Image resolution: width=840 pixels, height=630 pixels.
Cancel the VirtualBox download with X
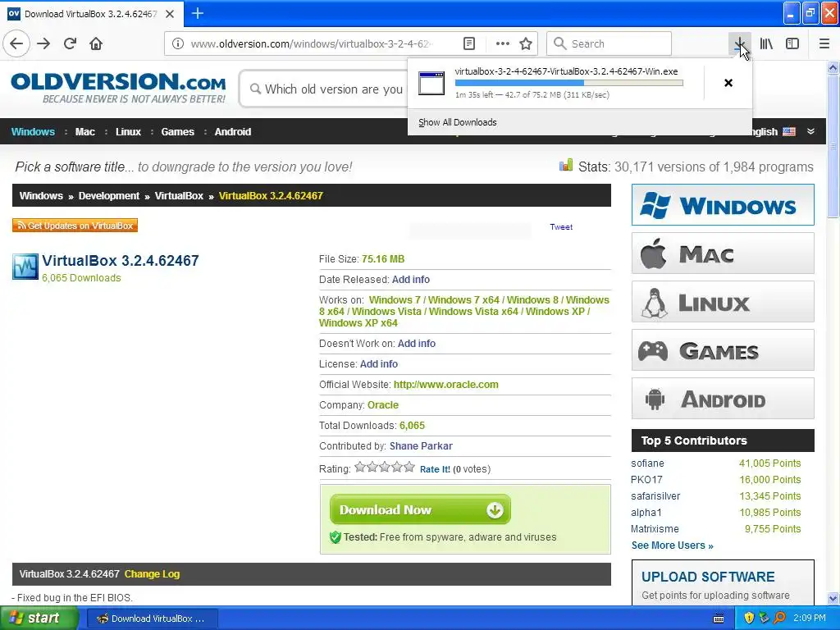(728, 83)
